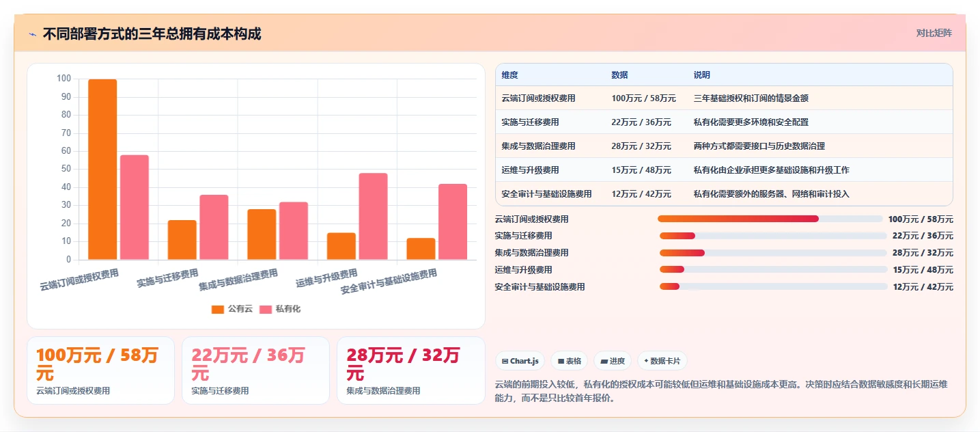Click the table value 28万元 / 32万元

[x=641, y=146]
